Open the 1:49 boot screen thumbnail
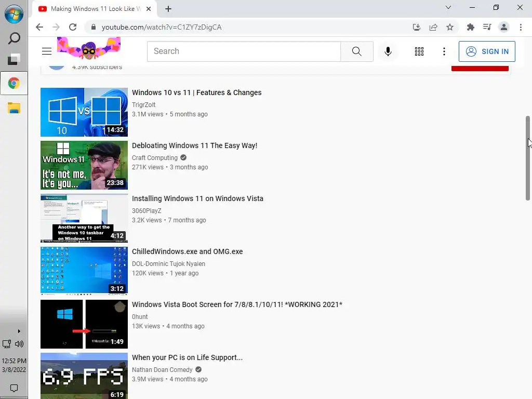This screenshot has height=399, width=532. pos(84,324)
